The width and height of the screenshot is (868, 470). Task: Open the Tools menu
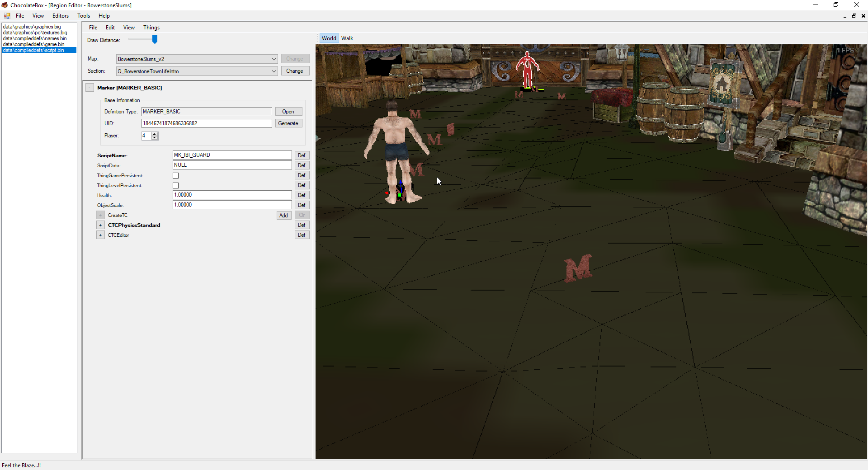coord(84,16)
